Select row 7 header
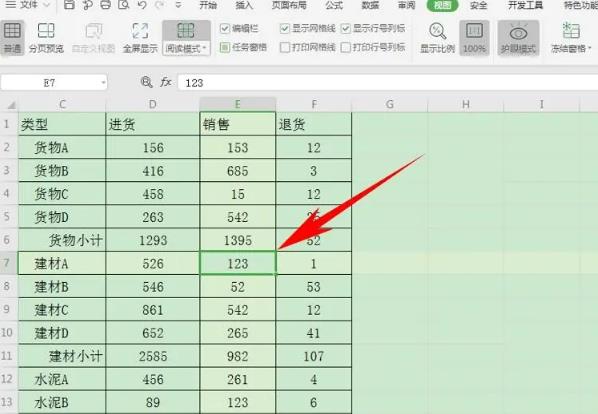The width and height of the screenshot is (598, 414). pyautogui.click(x=8, y=263)
